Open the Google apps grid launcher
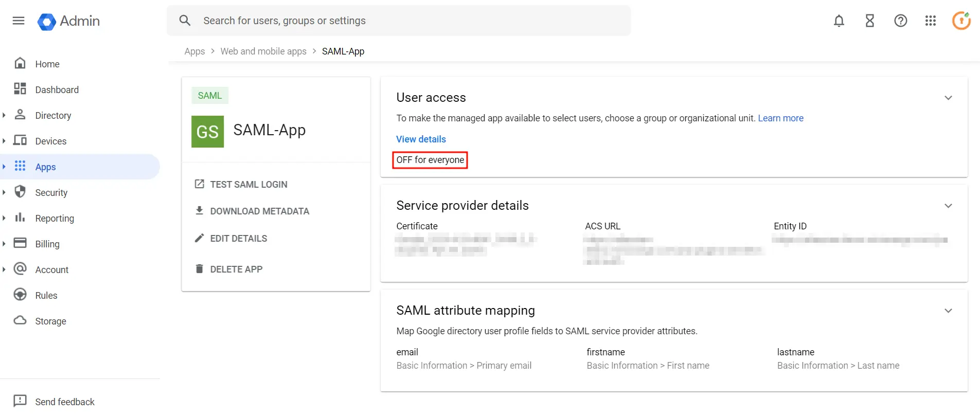The height and width of the screenshot is (416, 980). (x=930, y=21)
